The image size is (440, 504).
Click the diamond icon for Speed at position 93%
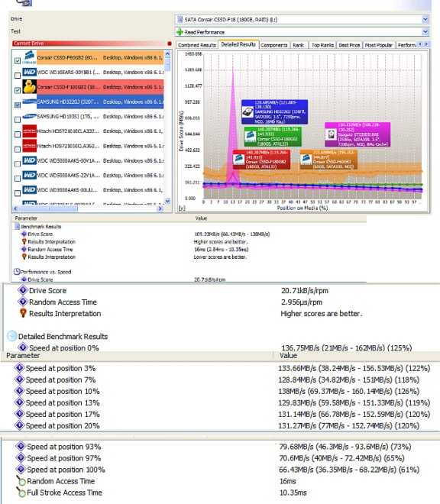pos(21,446)
